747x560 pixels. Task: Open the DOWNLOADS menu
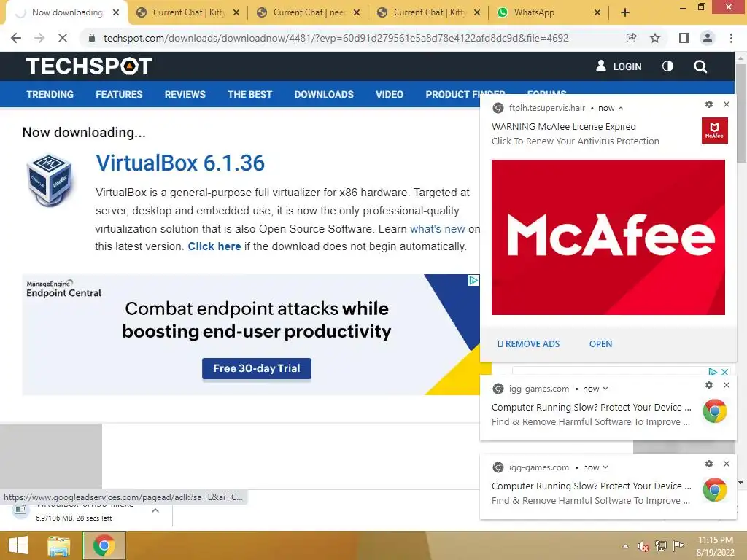pyautogui.click(x=324, y=94)
